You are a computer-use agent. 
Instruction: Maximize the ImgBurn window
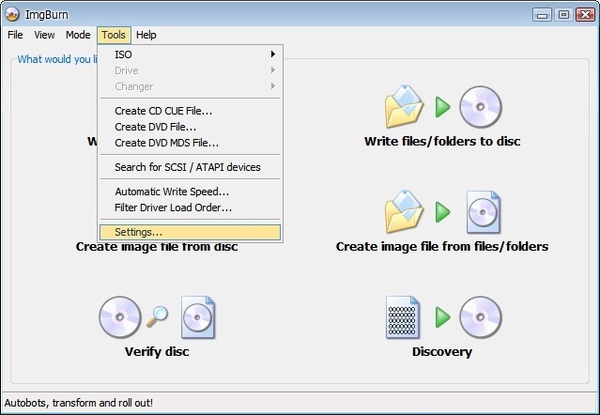click(x=564, y=15)
